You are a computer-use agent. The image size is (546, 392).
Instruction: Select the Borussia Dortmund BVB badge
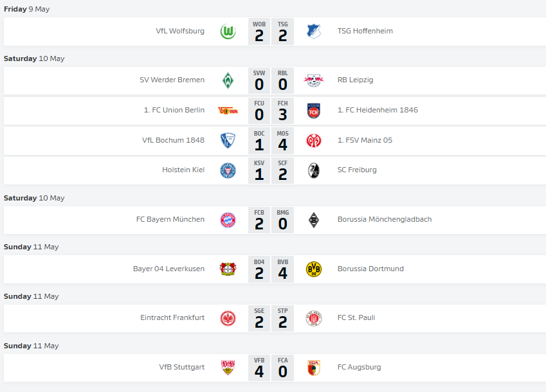314,269
